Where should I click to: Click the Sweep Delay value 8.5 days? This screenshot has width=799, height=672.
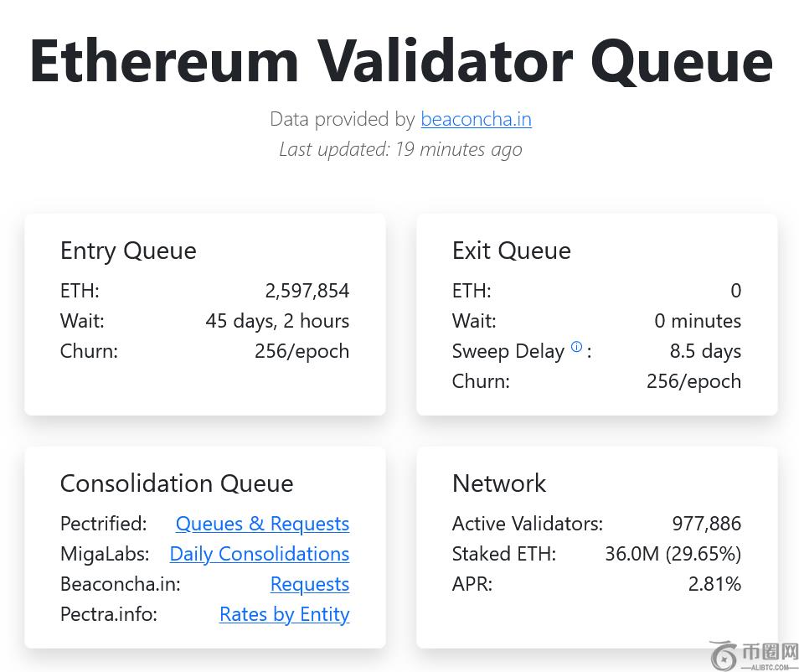point(705,351)
